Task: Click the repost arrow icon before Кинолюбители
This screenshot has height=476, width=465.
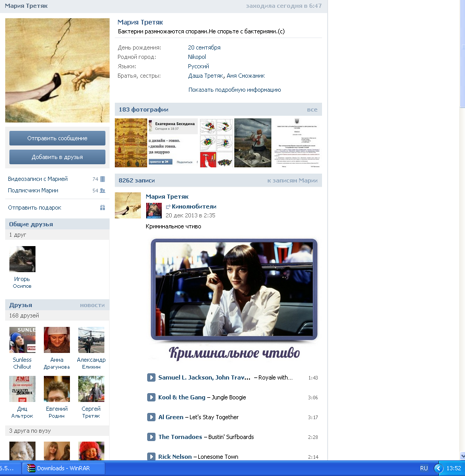Action: [x=168, y=207]
